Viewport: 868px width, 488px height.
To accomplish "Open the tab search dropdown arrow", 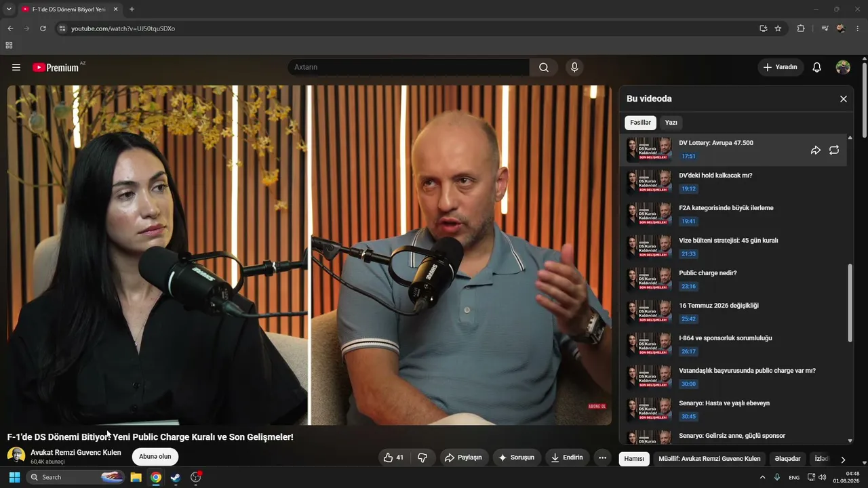I will point(9,9).
